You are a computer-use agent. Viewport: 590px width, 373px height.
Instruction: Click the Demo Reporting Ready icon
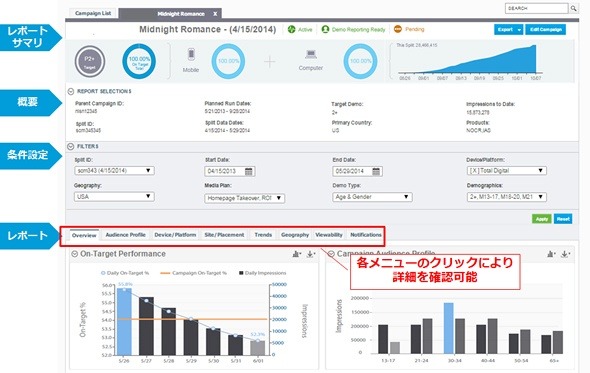coord(325,29)
